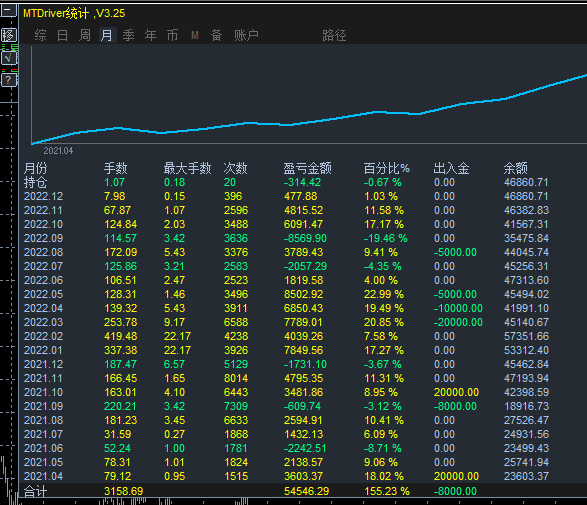Screen dimensions: 587x505
Task: Click the 盈亏金额 column header
Action: 307,168
